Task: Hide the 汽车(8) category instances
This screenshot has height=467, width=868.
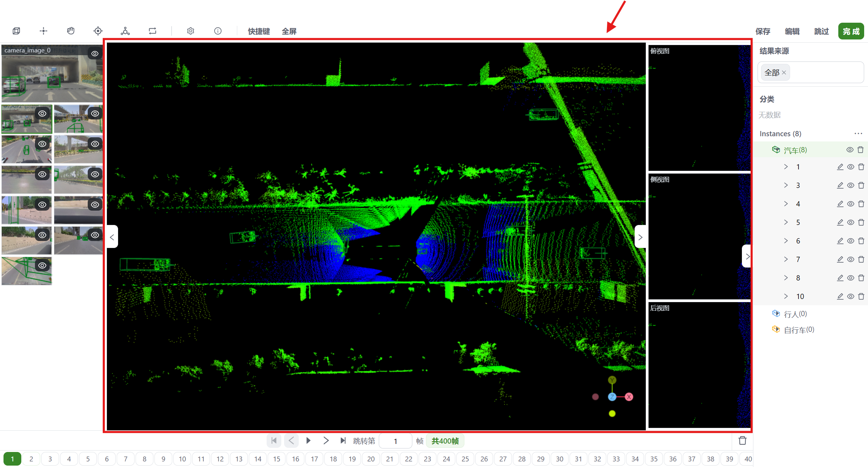Action: click(850, 150)
